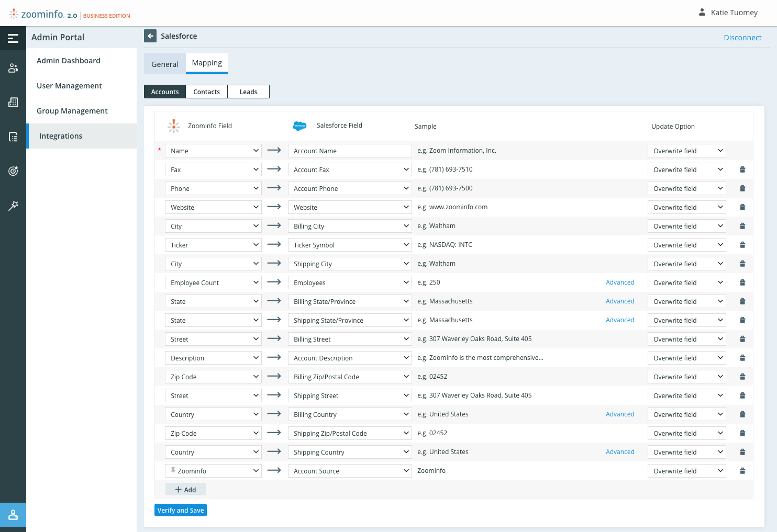
Task: Open Integrations in the menu
Action: pyautogui.click(x=82, y=136)
